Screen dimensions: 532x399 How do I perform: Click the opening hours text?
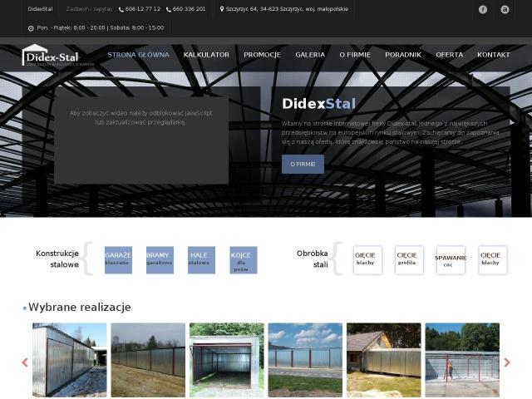click(100, 27)
